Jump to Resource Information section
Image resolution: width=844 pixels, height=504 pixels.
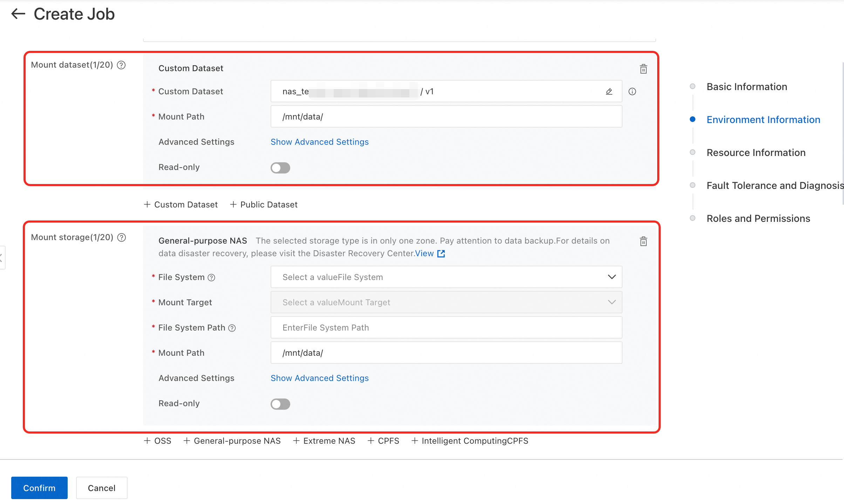click(x=756, y=152)
